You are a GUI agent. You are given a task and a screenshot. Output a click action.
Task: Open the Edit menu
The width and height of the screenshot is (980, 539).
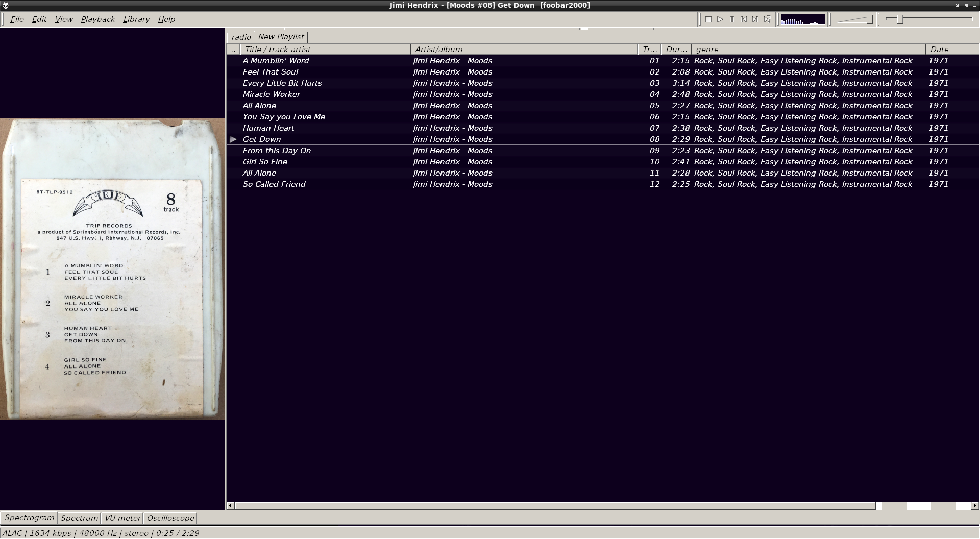[39, 19]
